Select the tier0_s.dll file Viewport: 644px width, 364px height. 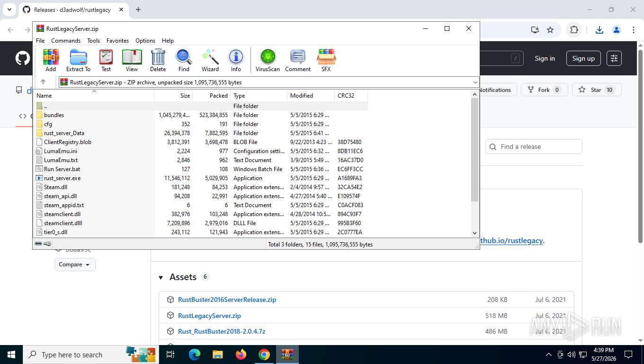tap(201, 232)
